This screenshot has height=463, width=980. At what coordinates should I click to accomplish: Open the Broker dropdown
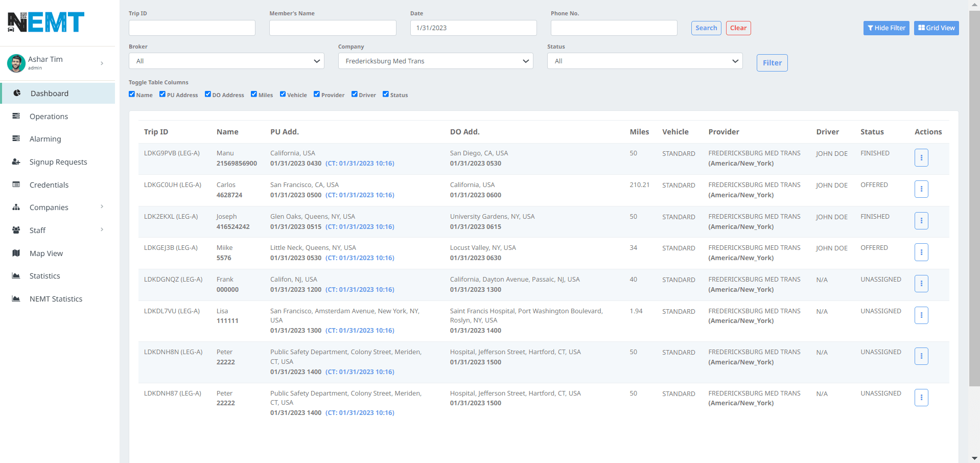pos(226,61)
